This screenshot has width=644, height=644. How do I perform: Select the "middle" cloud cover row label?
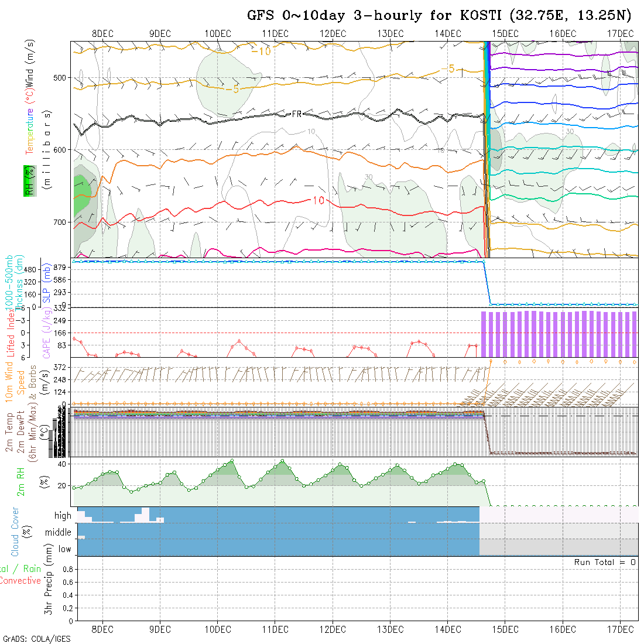click(59, 532)
